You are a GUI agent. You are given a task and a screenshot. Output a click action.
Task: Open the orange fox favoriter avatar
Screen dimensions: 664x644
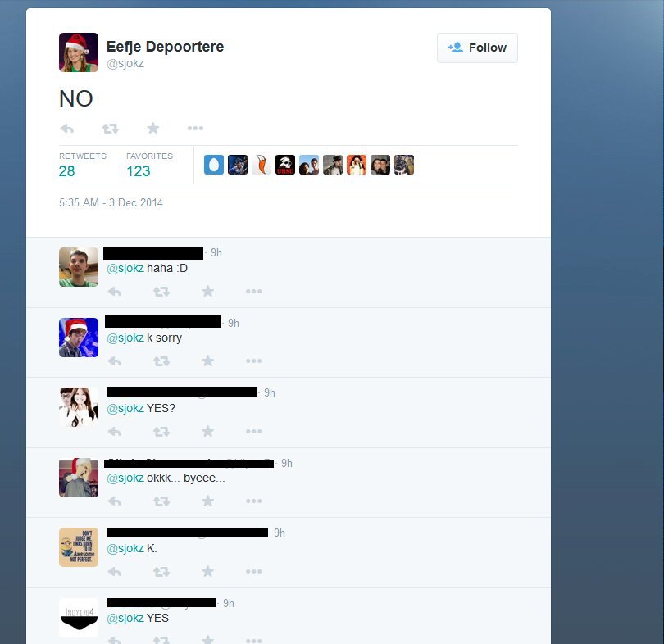[262, 165]
